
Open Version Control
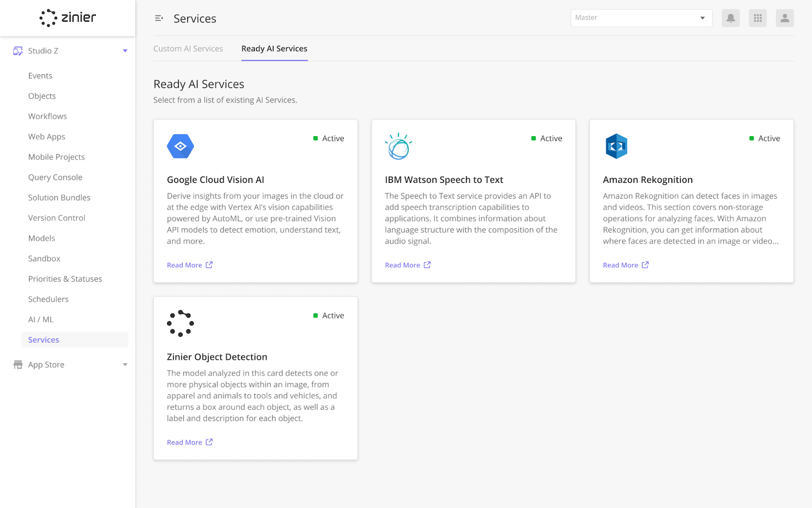pyautogui.click(x=57, y=218)
